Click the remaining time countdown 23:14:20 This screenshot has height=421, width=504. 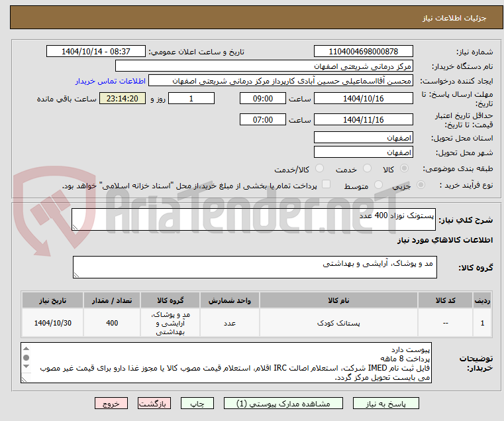click(123, 98)
